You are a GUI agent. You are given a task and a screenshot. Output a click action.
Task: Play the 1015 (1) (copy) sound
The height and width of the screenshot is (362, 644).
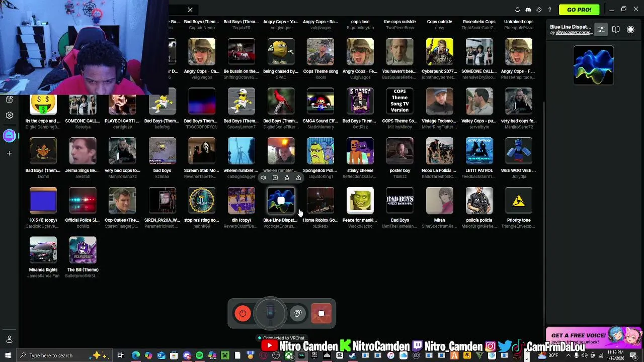pos(43,201)
